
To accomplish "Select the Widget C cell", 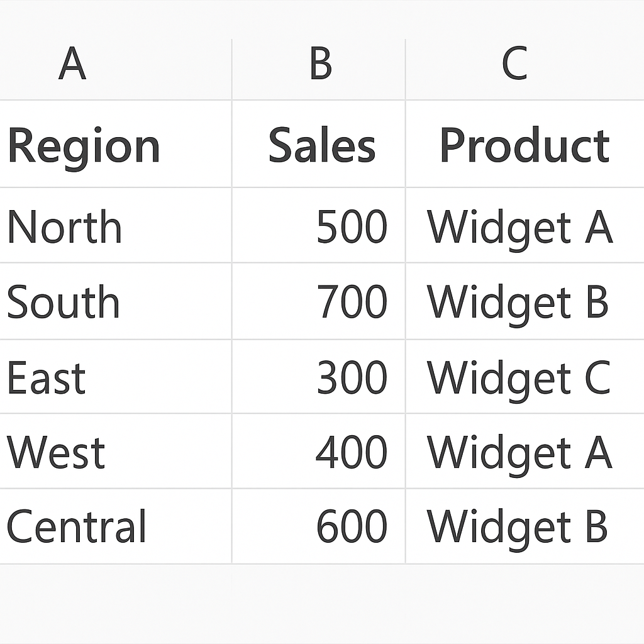I will pyautogui.click(x=519, y=378).
